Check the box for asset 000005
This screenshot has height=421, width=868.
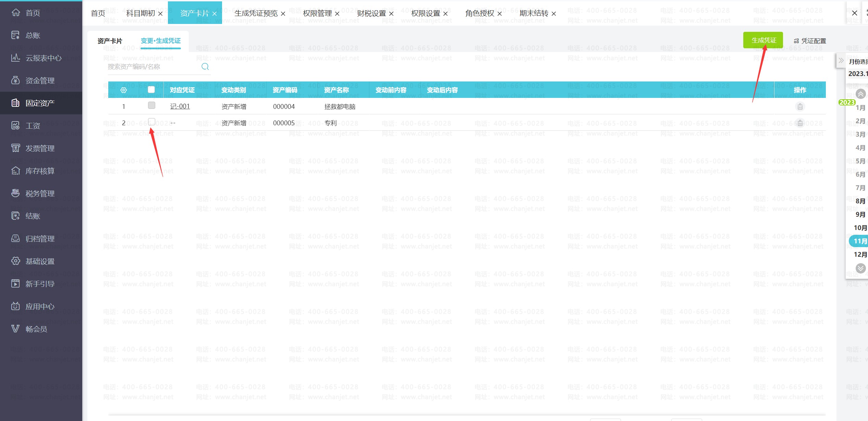[151, 122]
